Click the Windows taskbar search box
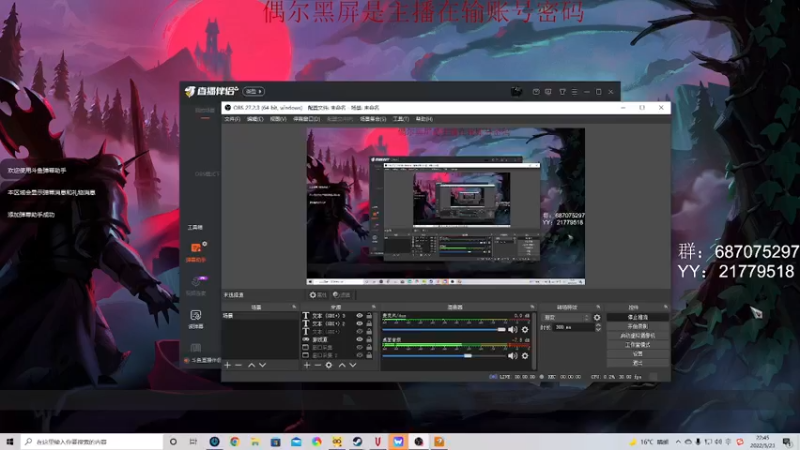This screenshot has height=450, width=800. 92,442
